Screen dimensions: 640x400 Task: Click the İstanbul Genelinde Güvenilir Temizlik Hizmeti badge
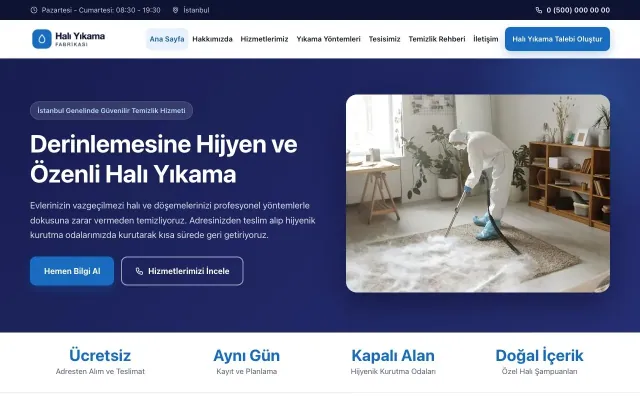[x=111, y=111]
